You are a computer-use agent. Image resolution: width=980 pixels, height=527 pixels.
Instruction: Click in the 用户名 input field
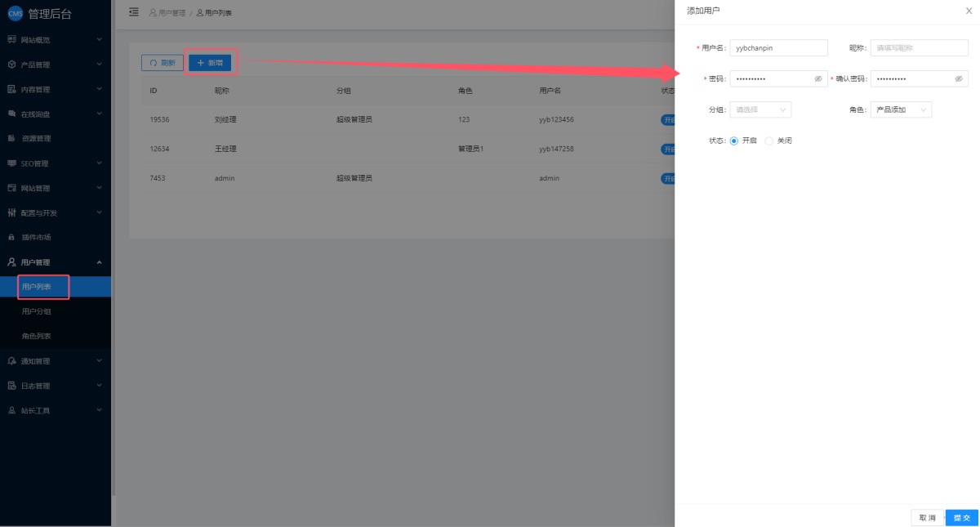779,48
